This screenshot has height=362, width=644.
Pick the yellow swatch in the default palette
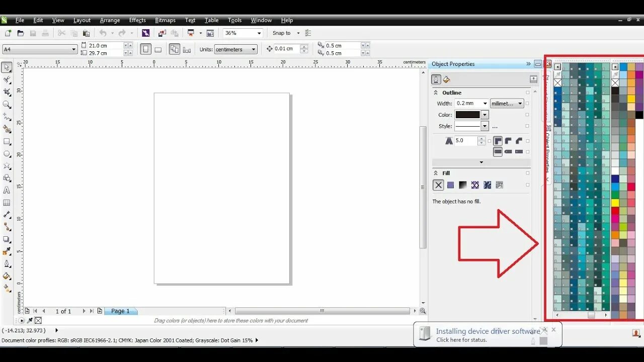tap(615, 203)
